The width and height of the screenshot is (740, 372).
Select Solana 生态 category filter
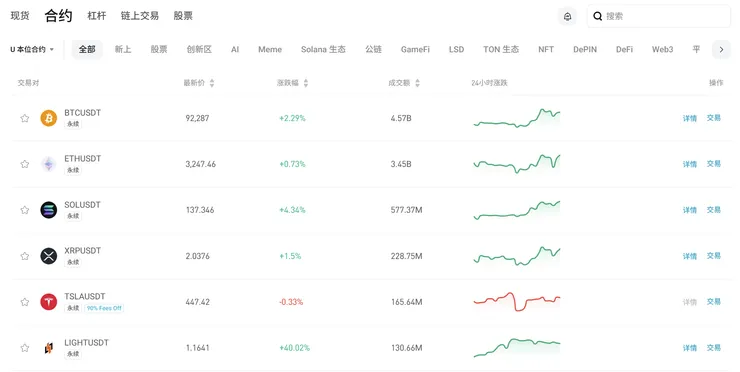[323, 49]
